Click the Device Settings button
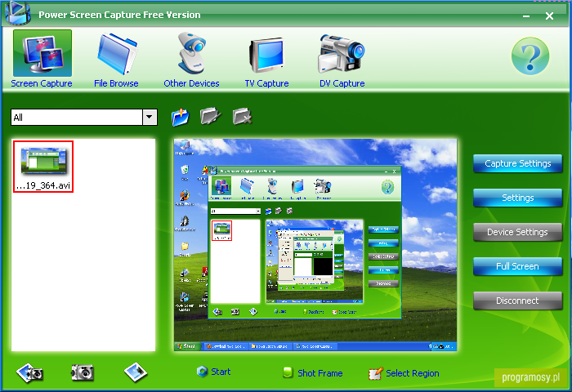572x392 pixels. [517, 232]
